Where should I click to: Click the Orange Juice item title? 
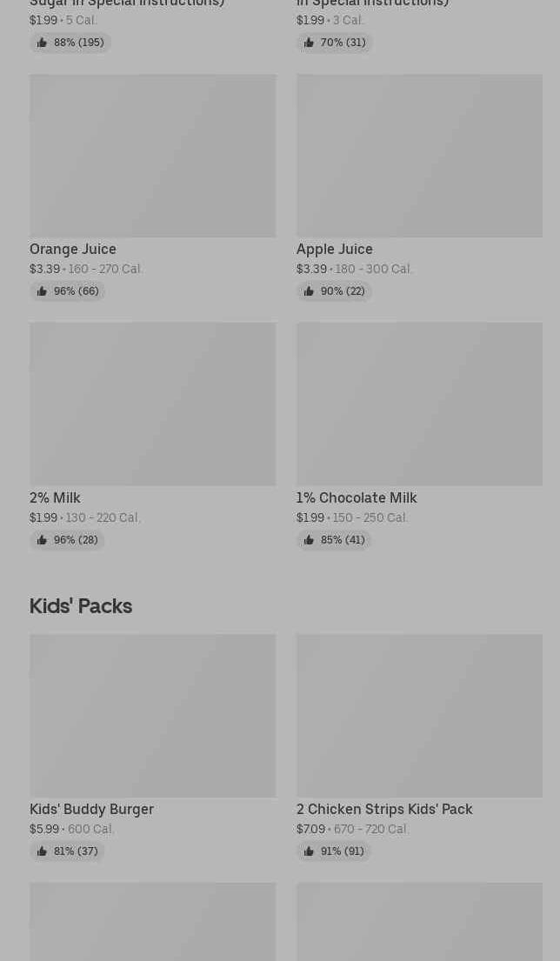(73, 250)
